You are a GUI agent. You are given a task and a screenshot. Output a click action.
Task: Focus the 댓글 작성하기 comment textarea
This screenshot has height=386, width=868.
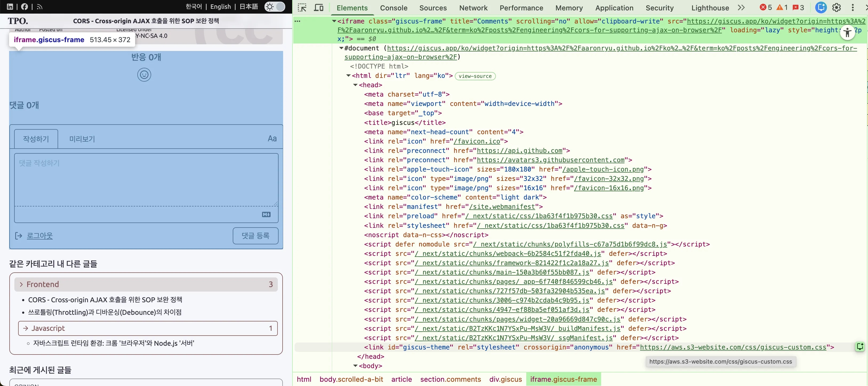coord(146,180)
